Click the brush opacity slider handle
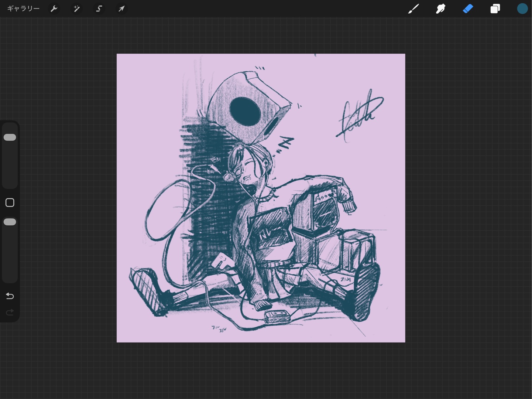The image size is (532, 399). 10,222
